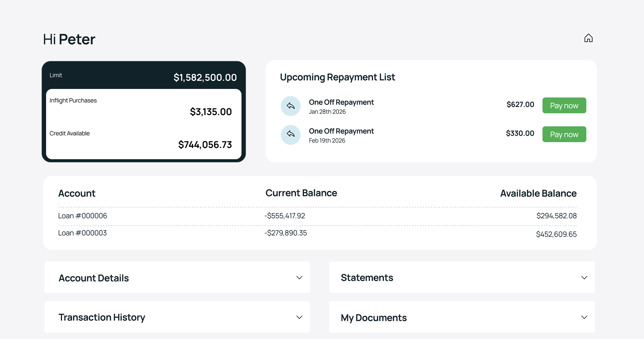Click the Statements section title
This screenshot has width=644, height=339.
click(367, 278)
